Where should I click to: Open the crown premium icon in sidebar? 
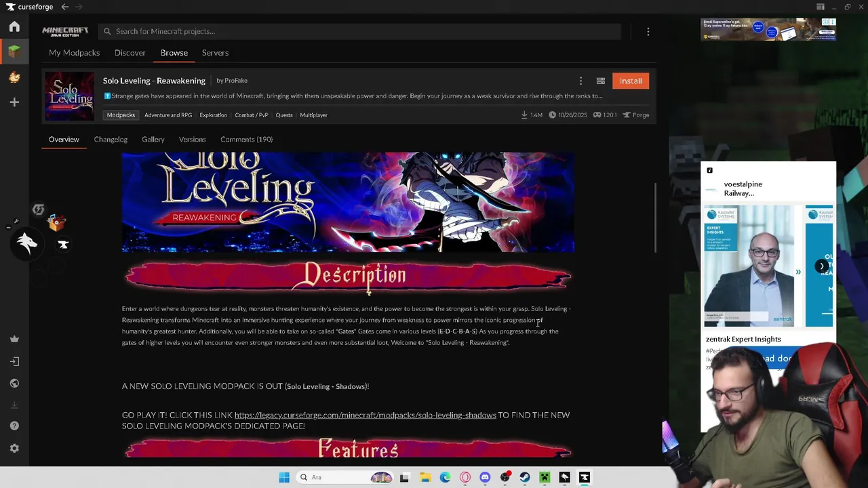(x=14, y=339)
